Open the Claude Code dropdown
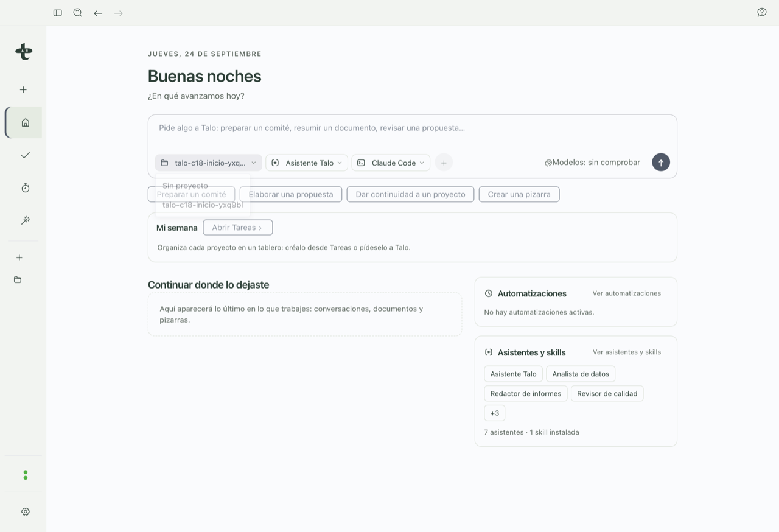 391,163
